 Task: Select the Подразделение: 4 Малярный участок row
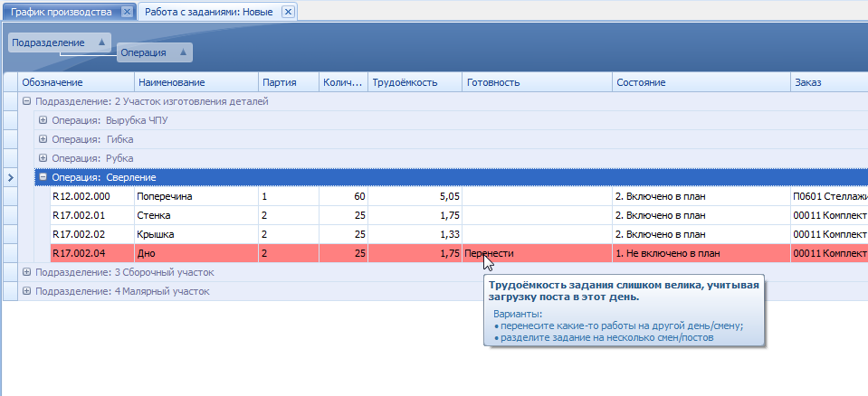click(x=443, y=291)
